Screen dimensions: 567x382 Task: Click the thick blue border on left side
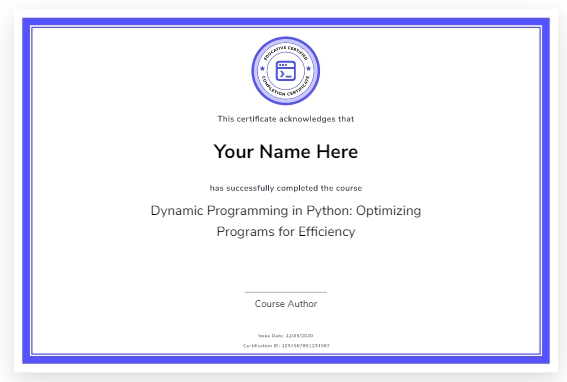pos(26,191)
